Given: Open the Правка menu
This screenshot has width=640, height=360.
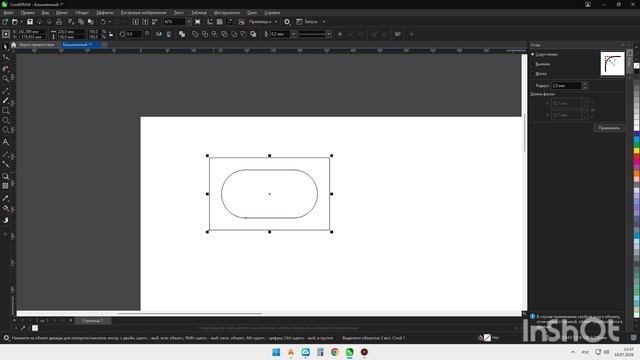Looking at the screenshot, I should [x=28, y=13].
